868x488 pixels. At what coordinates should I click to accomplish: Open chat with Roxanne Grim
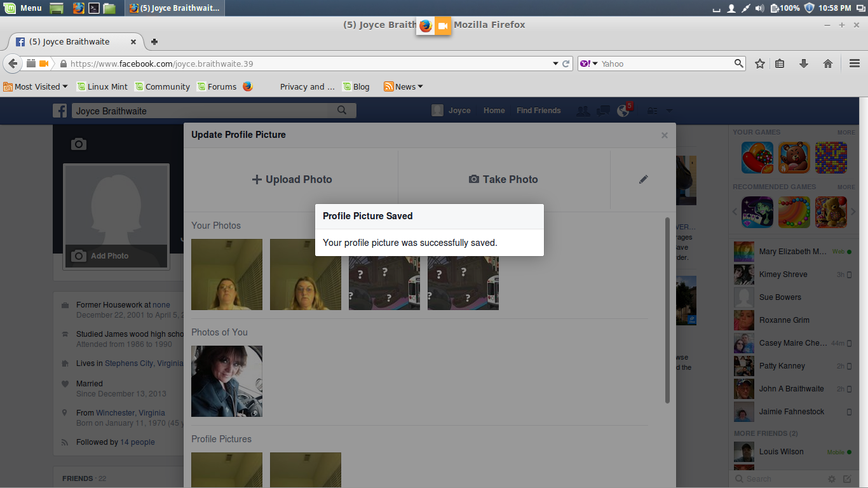point(792,320)
